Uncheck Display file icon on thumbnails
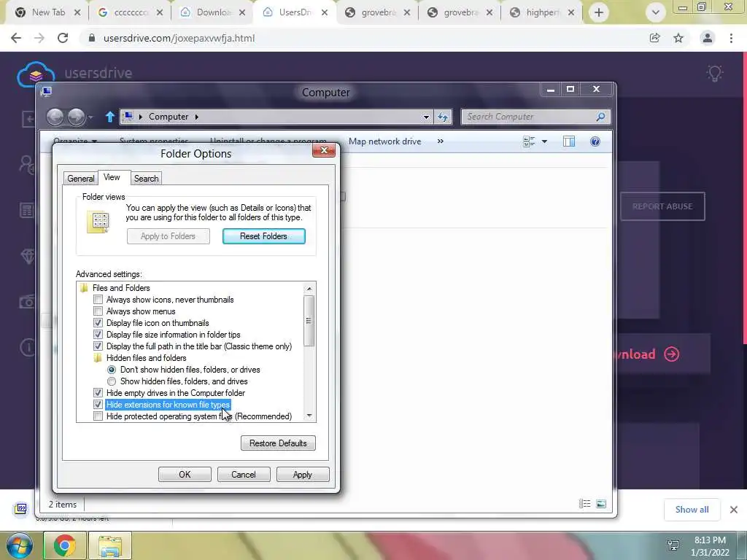Image resolution: width=747 pixels, height=560 pixels. click(x=98, y=323)
